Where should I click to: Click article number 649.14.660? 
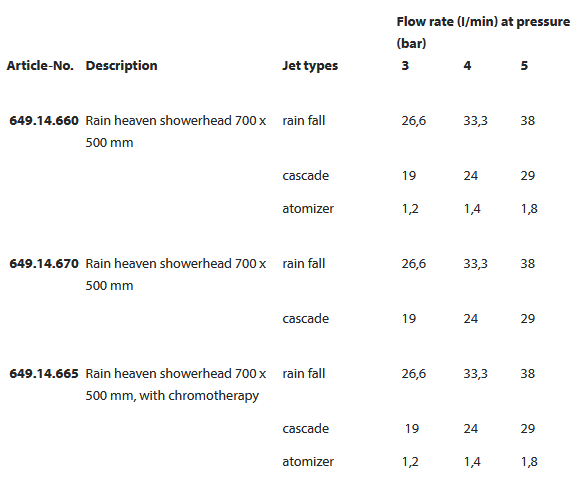(x=44, y=121)
